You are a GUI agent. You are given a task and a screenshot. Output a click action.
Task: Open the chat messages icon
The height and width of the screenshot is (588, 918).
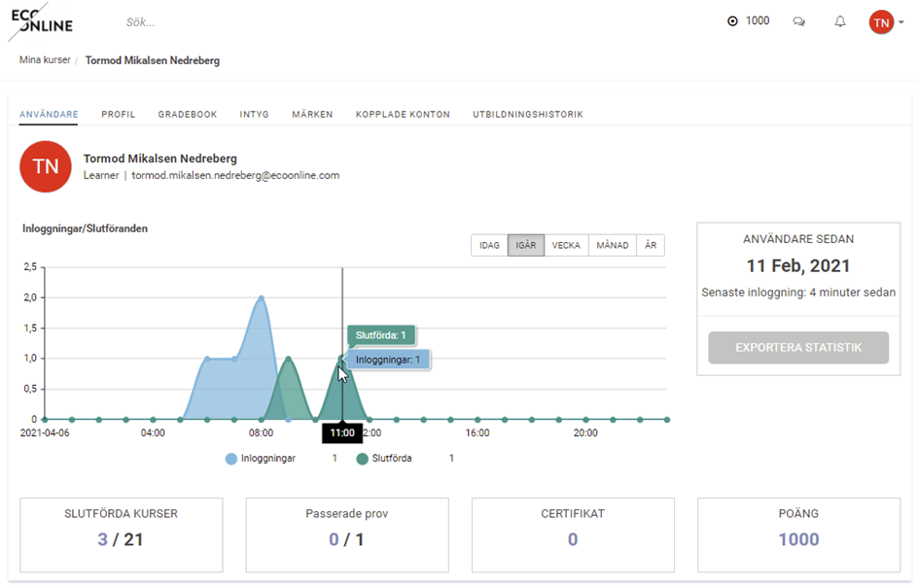798,21
